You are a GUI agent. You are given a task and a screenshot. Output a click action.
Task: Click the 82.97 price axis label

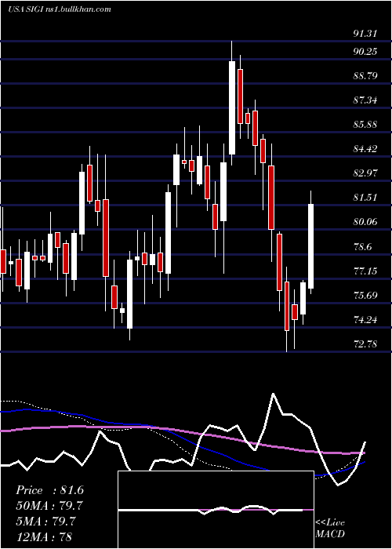coord(365,173)
